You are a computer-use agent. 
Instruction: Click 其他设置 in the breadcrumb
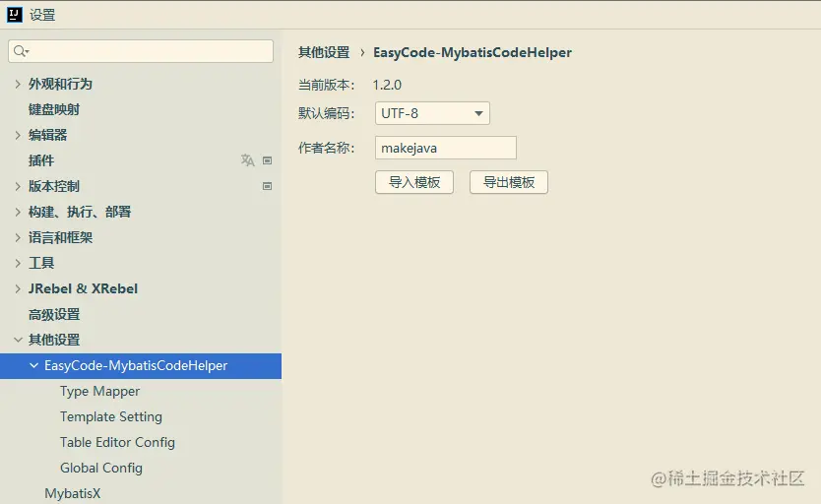[x=324, y=52]
